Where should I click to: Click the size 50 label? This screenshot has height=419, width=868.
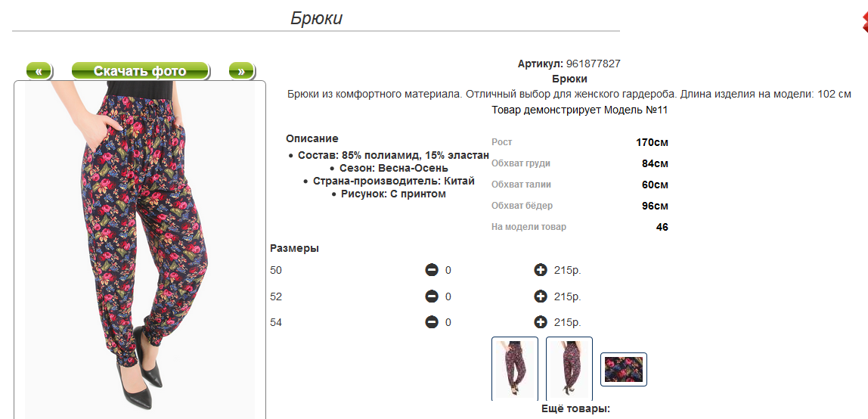tap(276, 271)
